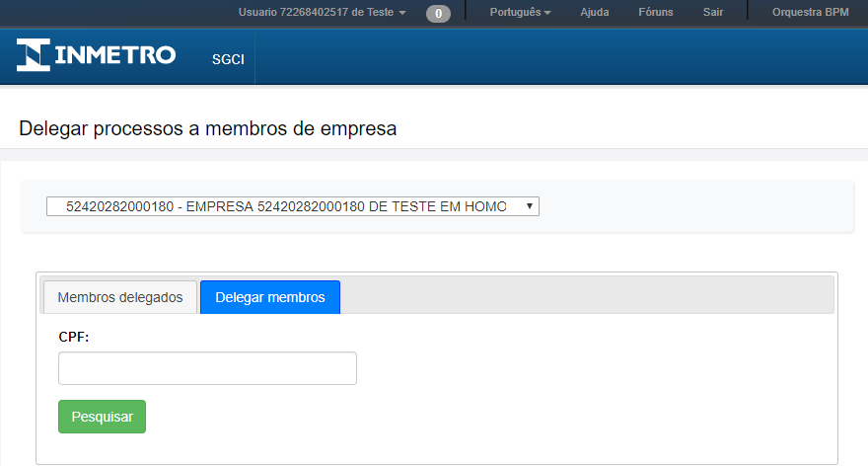Click the arrow on the empresa select box
This screenshot has width=868, height=466.
[x=530, y=206]
